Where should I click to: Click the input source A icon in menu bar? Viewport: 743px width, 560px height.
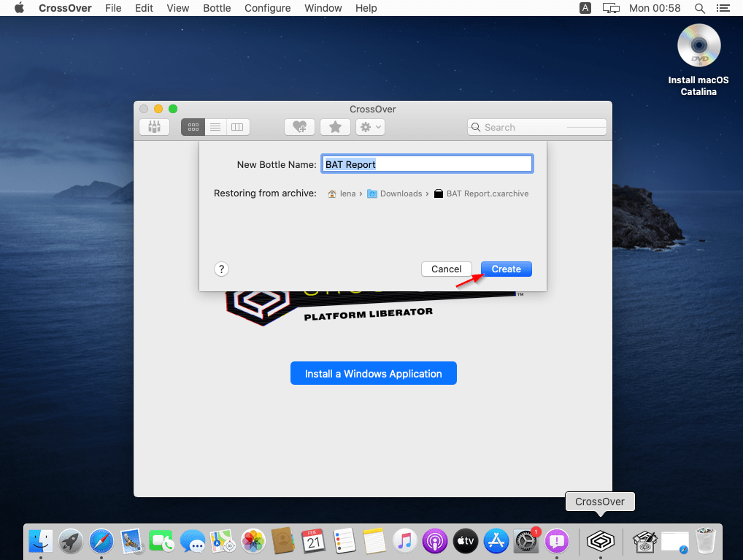[585, 8]
